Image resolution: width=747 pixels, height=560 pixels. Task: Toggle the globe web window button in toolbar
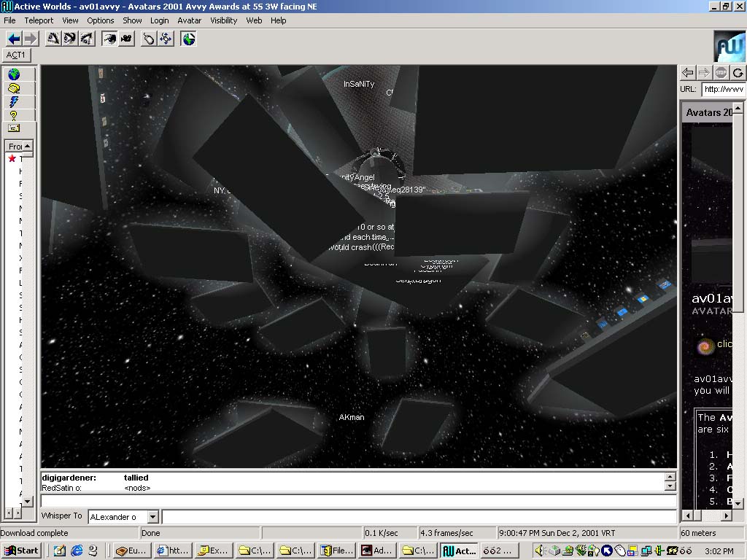click(188, 39)
